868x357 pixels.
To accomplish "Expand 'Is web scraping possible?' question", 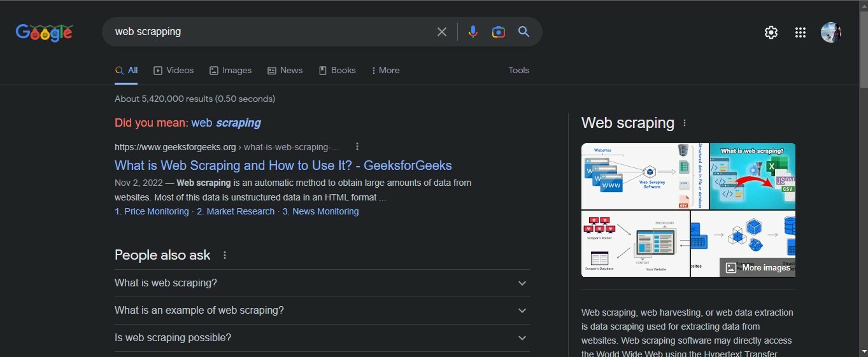I will coord(322,338).
